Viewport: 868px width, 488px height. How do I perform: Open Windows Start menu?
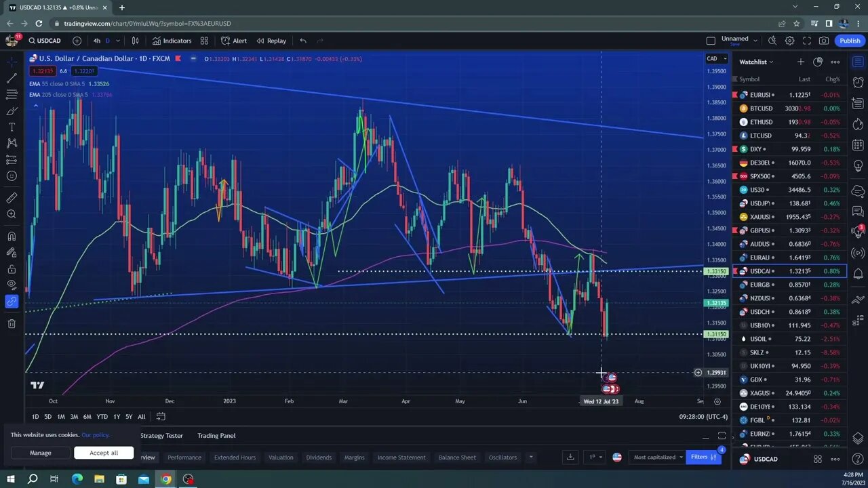point(10,479)
